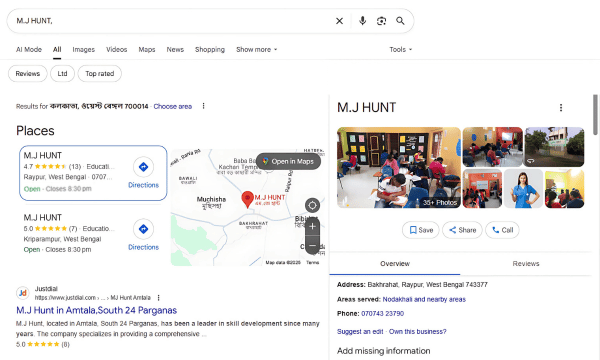Click the knowledge panel scrollbar
The image size is (600, 360).
[x=595, y=115]
